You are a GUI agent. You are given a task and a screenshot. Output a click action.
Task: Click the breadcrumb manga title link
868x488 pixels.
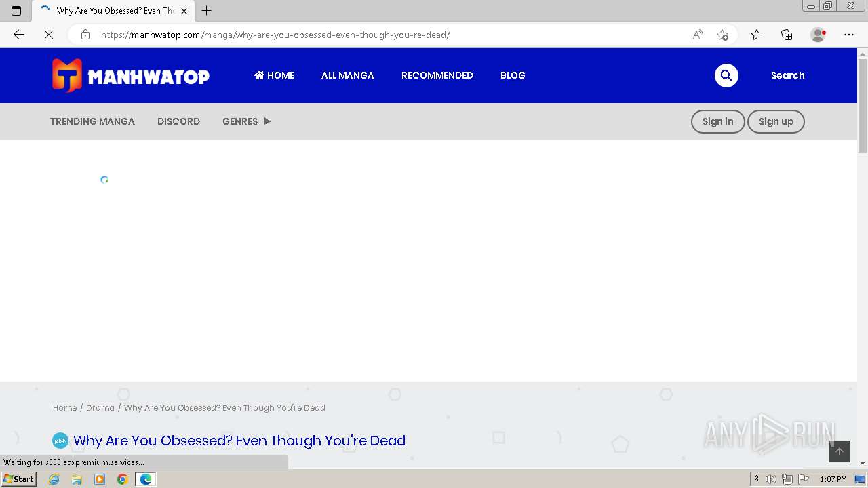click(224, 408)
